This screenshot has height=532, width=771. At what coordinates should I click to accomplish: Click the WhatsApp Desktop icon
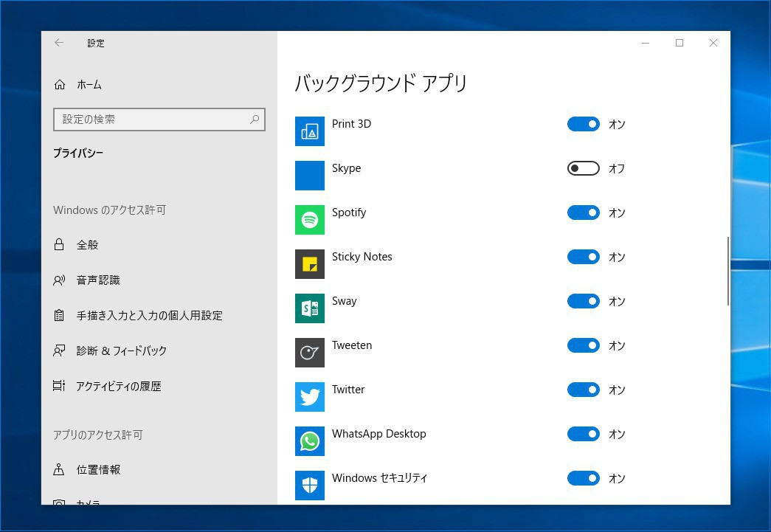[310, 441]
